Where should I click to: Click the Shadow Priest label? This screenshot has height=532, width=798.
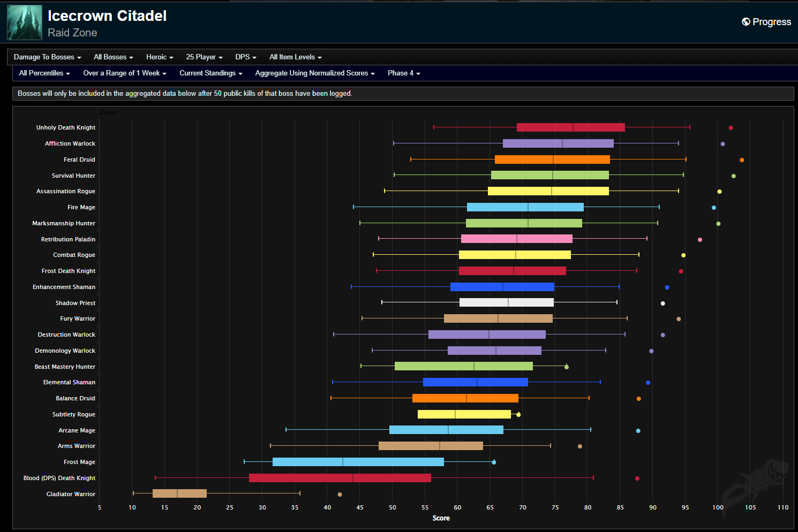(76, 303)
